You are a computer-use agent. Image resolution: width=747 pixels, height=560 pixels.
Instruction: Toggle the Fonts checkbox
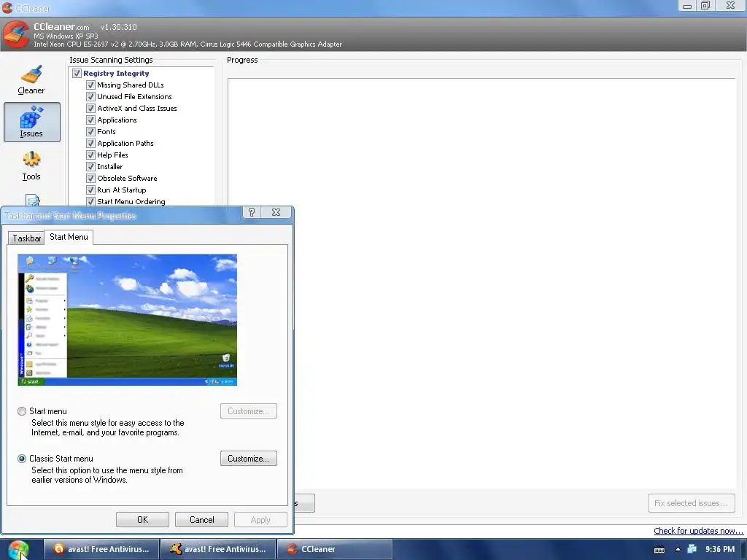[90, 131]
